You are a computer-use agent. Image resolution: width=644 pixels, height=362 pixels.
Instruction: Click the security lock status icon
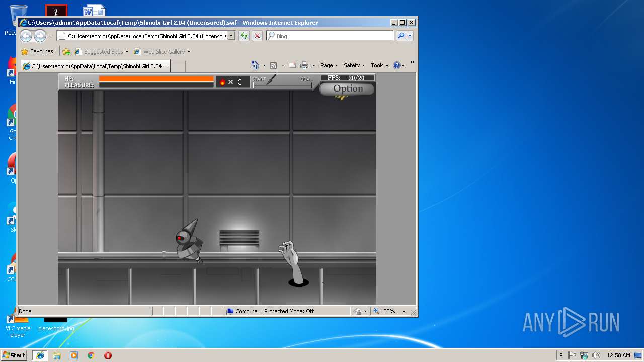pyautogui.click(x=357, y=311)
